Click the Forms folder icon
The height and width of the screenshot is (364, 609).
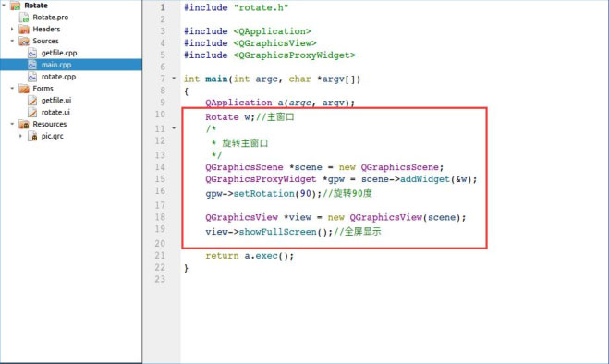(x=24, y=89)
